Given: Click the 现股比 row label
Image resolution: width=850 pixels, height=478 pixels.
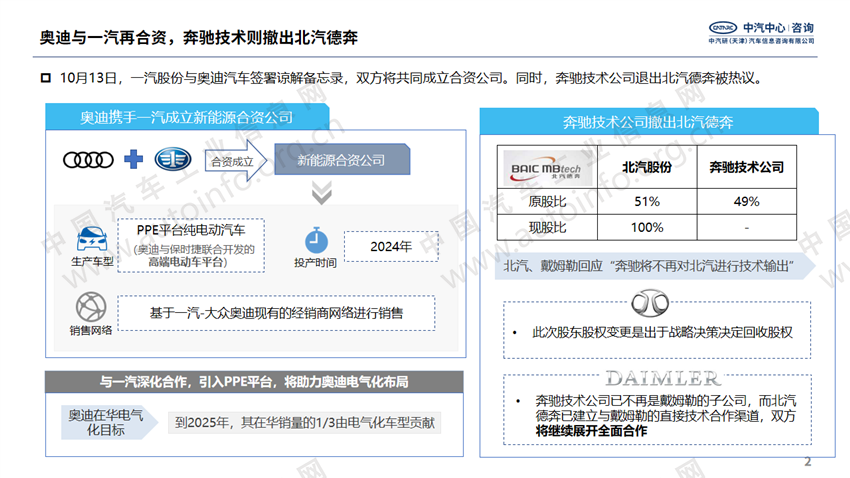Looking at the screenshot, I should pyautogui.click(x=547, y=228).
